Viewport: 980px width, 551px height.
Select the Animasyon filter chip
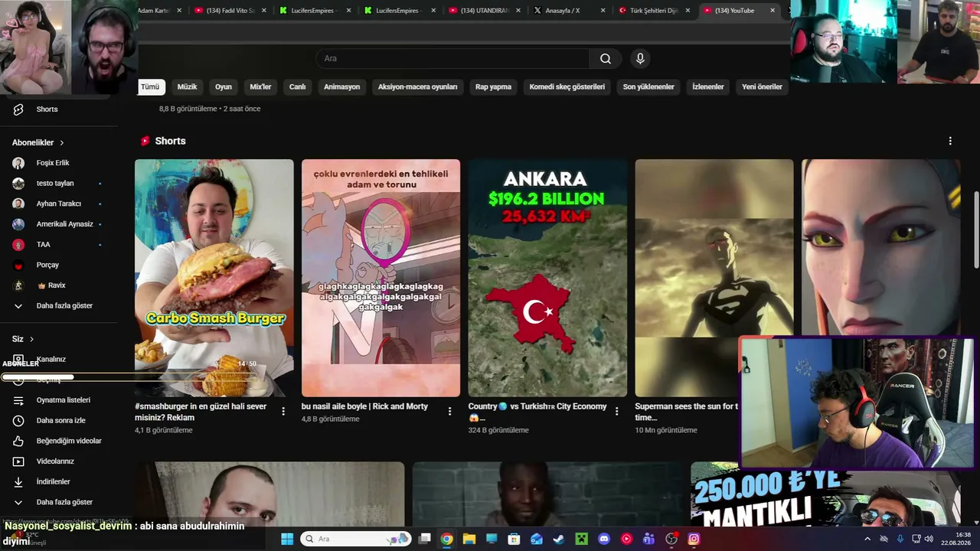point(342,87)
